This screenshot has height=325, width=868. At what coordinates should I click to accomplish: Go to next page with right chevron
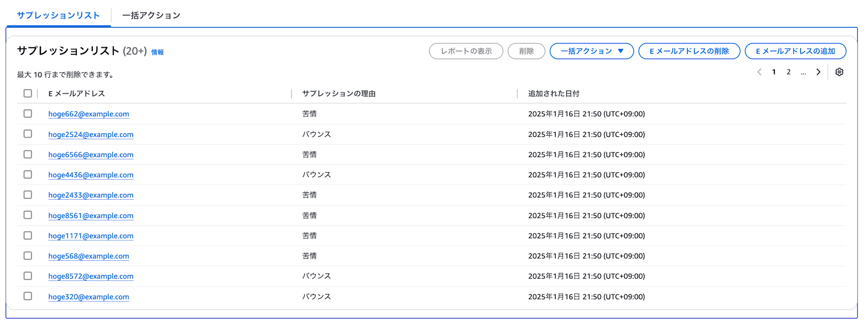pos(818,72)
